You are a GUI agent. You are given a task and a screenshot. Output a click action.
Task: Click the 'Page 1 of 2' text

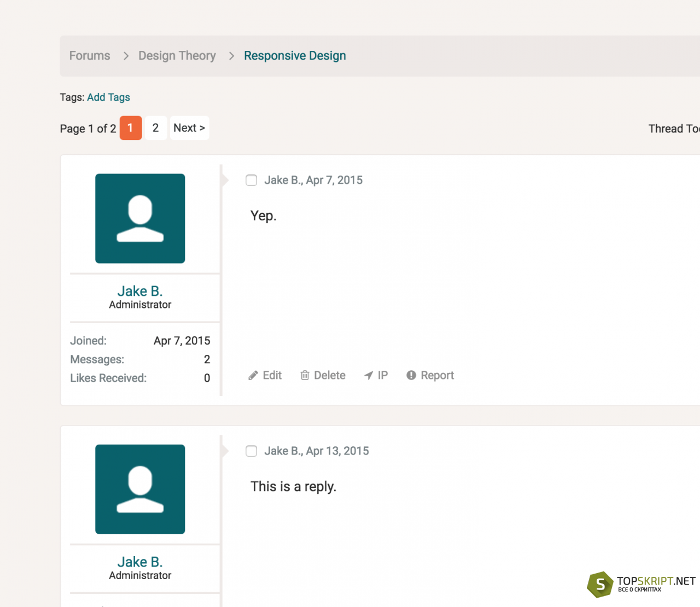click(88, 129)
